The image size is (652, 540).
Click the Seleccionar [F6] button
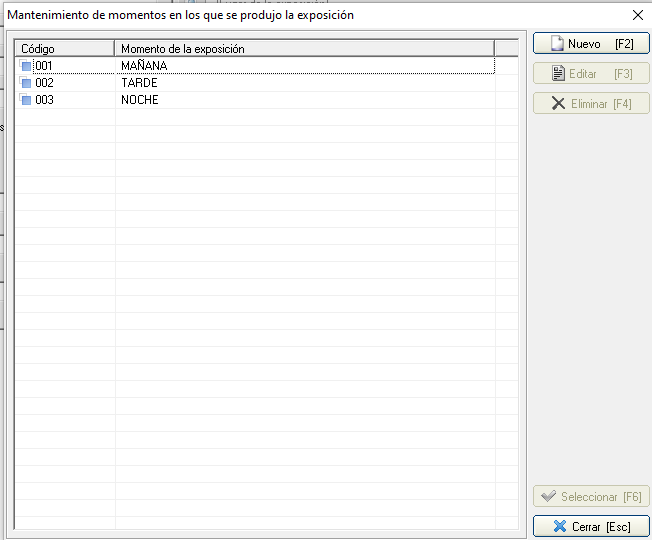[x=591, y=496]
